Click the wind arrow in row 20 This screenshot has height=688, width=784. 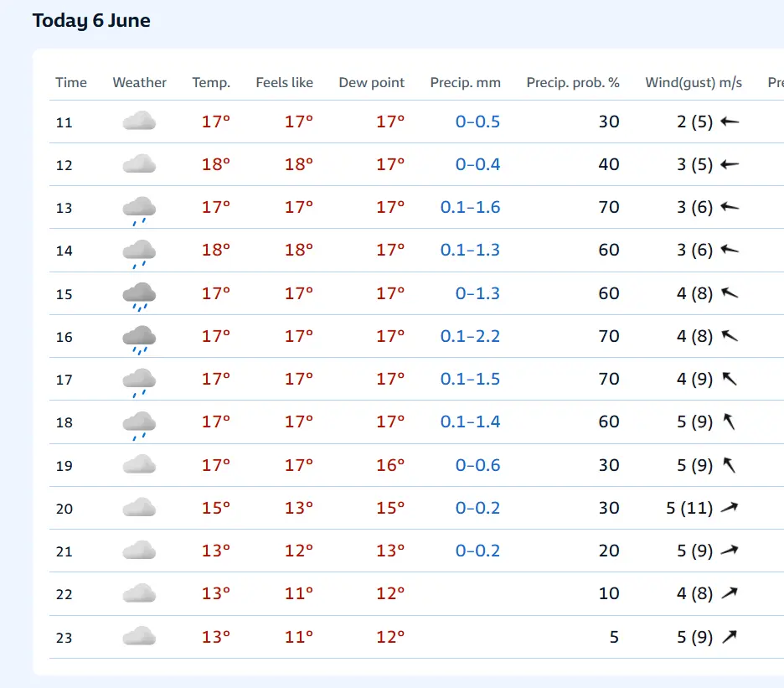click(x=730, y=507)
